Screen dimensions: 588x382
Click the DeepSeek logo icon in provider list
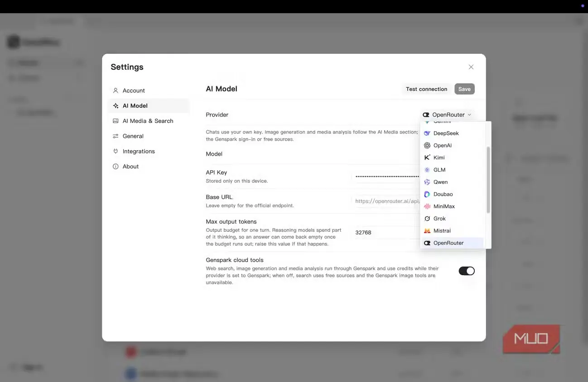pyautogui.click(x=427, y=134)
